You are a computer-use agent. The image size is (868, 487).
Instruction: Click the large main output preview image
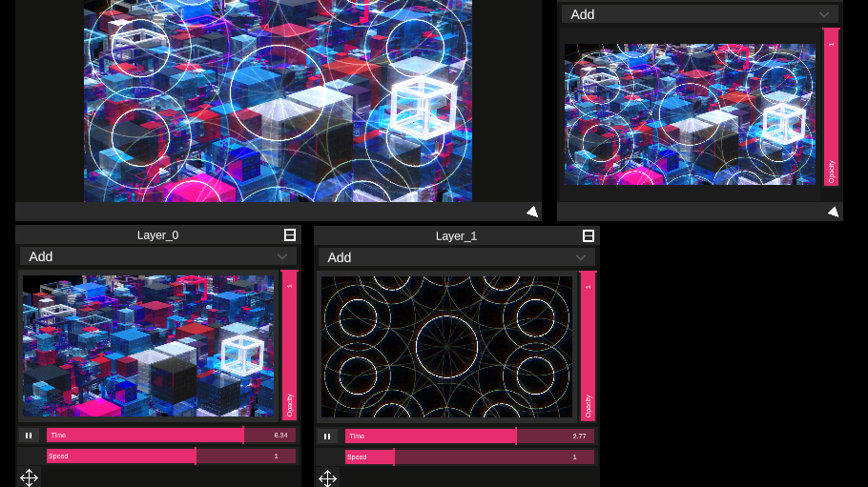tap(278, 100)
